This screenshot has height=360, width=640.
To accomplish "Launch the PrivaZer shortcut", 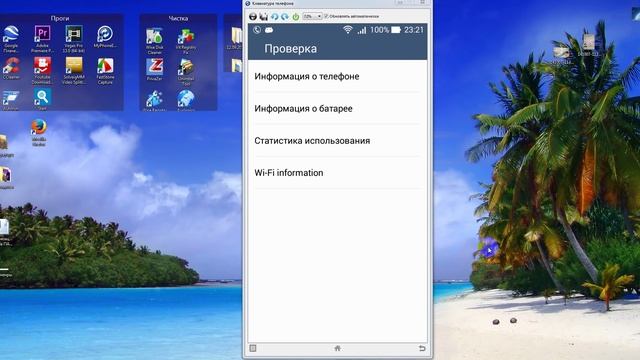I will 155,70.
